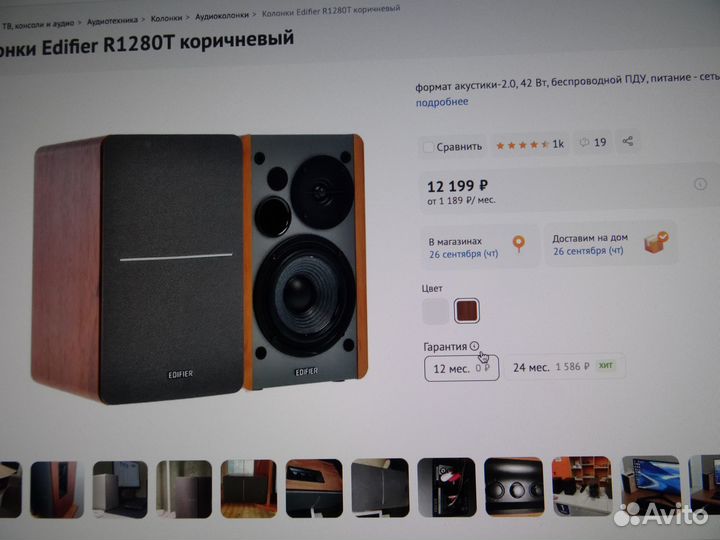
Task: Open the подробнее details link
Action: point(442,102)
